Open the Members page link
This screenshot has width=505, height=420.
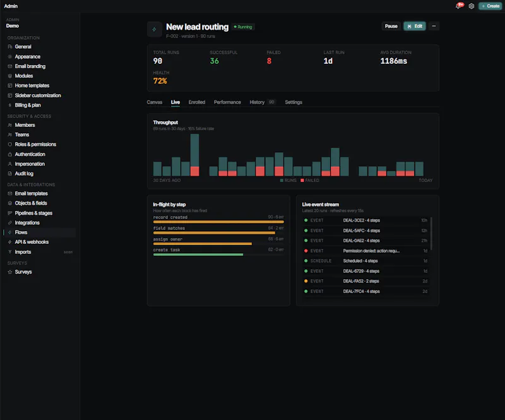point(25,125)
